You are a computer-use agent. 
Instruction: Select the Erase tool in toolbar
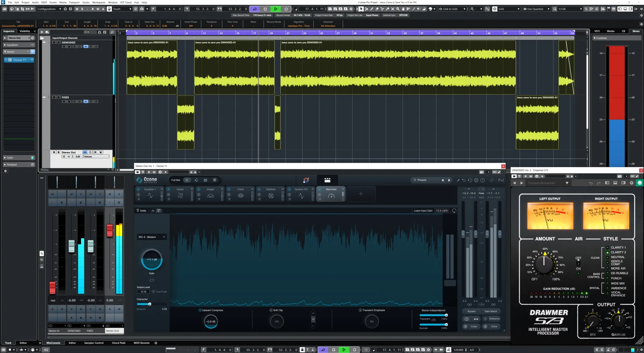[x=377, y=9]
